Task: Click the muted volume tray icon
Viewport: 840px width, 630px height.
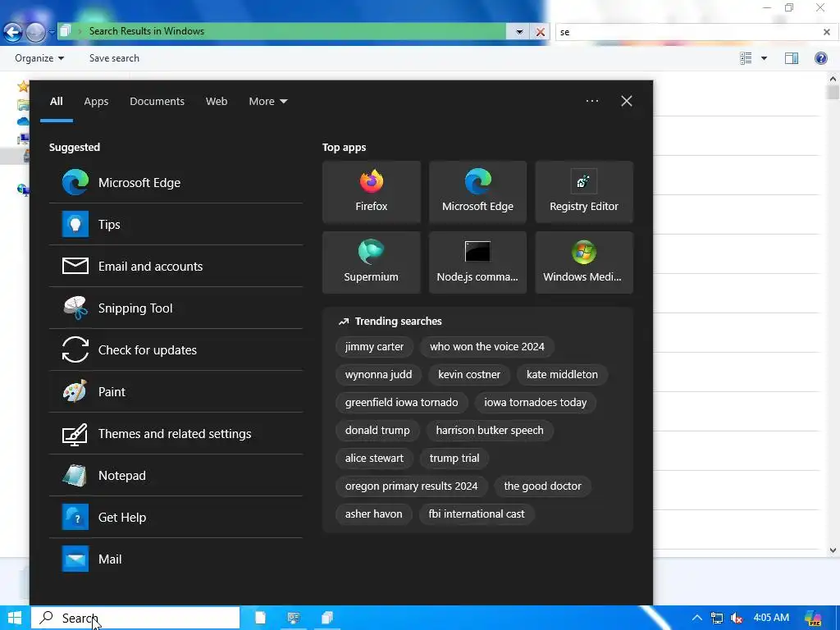Action: 737,619
